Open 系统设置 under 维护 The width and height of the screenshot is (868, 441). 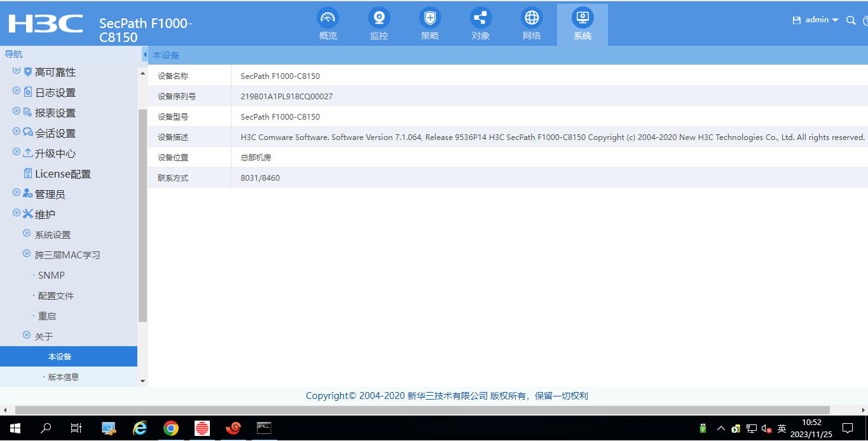[x=53, y=235]
